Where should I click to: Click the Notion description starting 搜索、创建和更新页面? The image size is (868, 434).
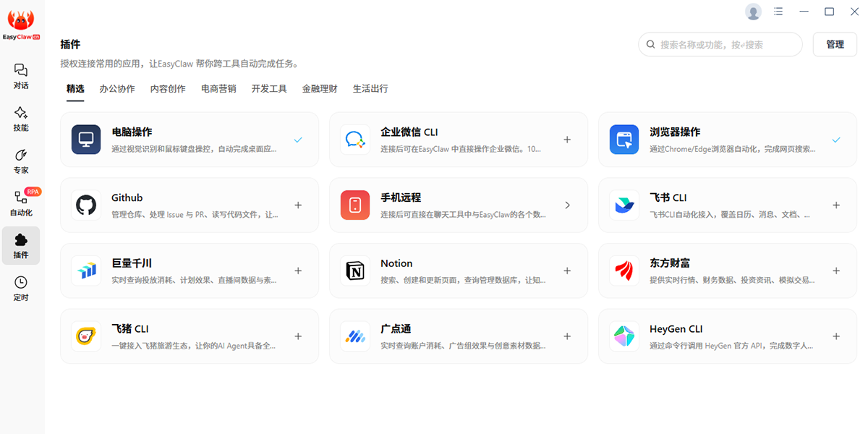pos(463,280)
